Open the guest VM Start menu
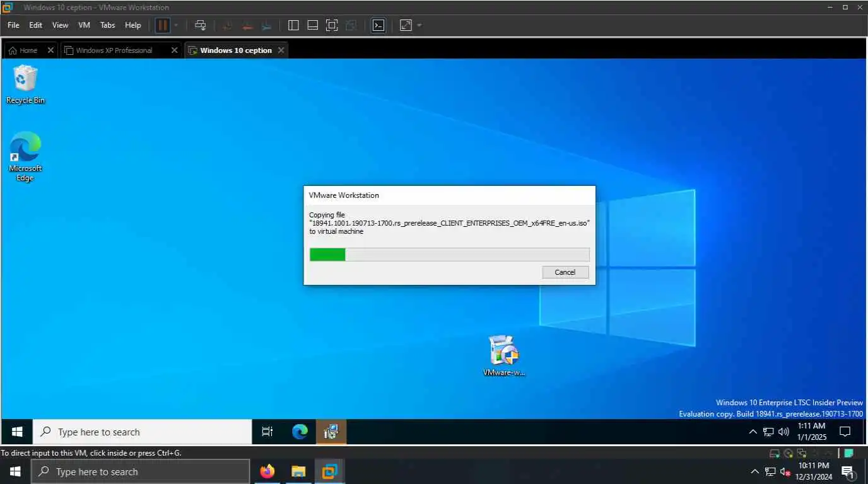The width and height of the screenshot is (868, 484). tap(17, 432)
